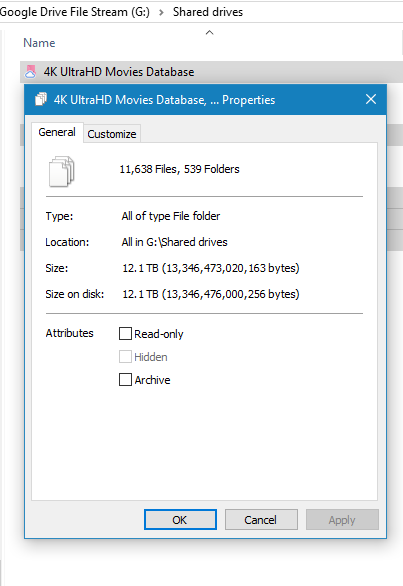Open Google Drive File Stream (G:) breadcrumb

(x=75, y=12)
